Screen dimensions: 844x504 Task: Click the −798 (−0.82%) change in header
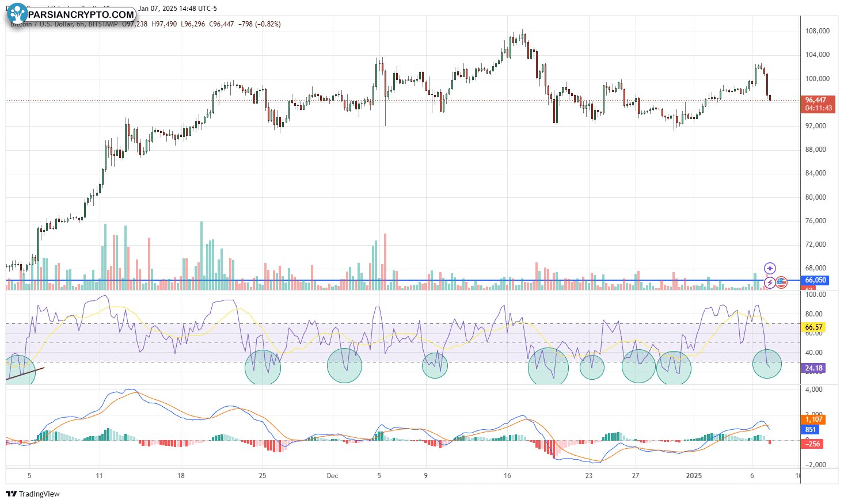259,24
